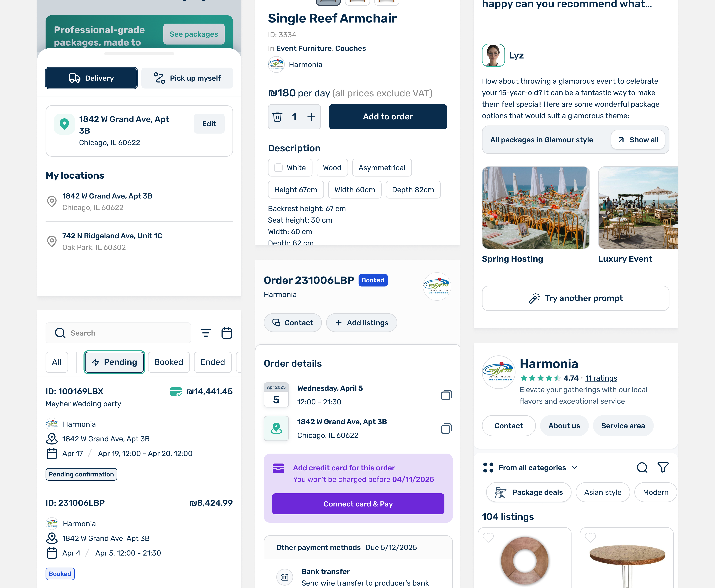Viewport: 715px width, 588px height.
Task: Open the funnel filter icon in listings
Action: coord(663,467)
